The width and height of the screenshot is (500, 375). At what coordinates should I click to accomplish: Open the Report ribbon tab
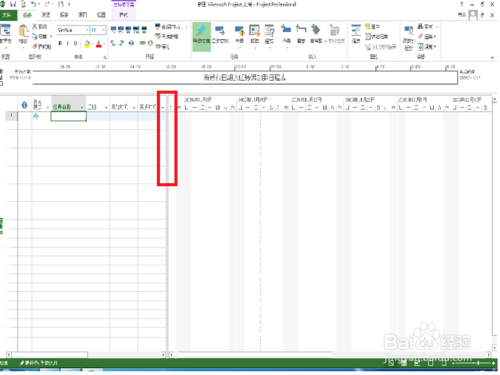point(64,15)
